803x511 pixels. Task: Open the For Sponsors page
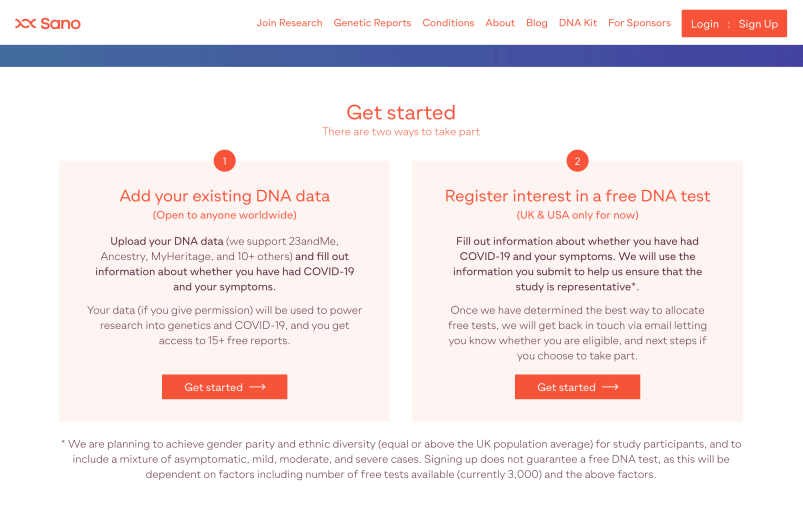pos(639,23)
